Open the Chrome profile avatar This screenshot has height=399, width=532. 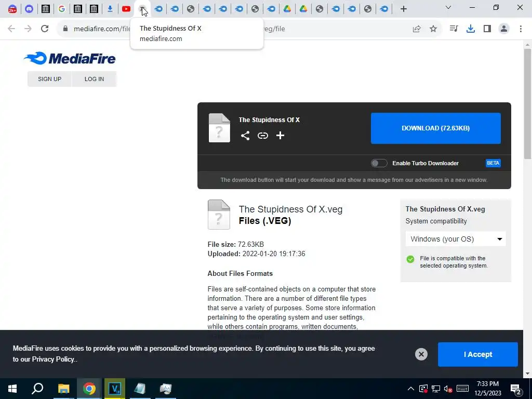tap(504, 29)
